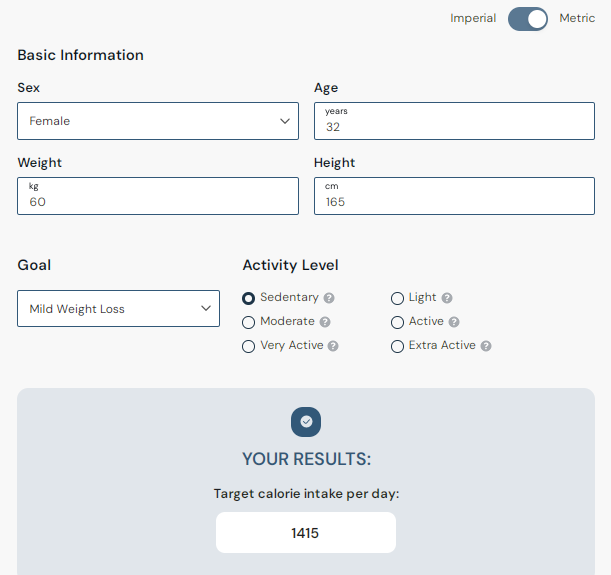611x575 pixels.
Task: Click the 1415 target calorie result box
Action: (x=306, y=533)
